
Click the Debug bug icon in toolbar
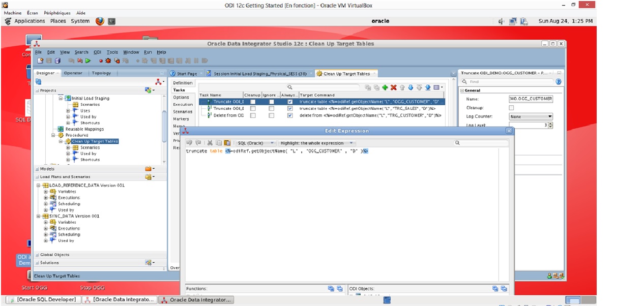coord(108,60)
